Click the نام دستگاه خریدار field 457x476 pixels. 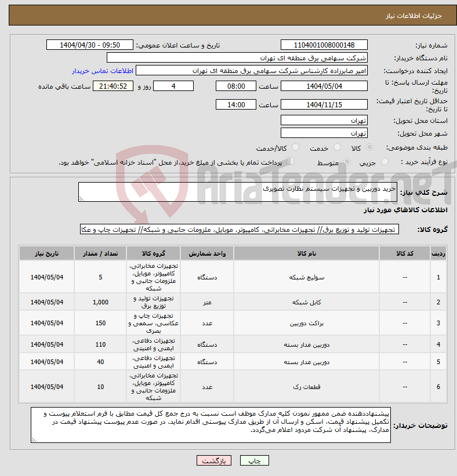pos(237,57)
